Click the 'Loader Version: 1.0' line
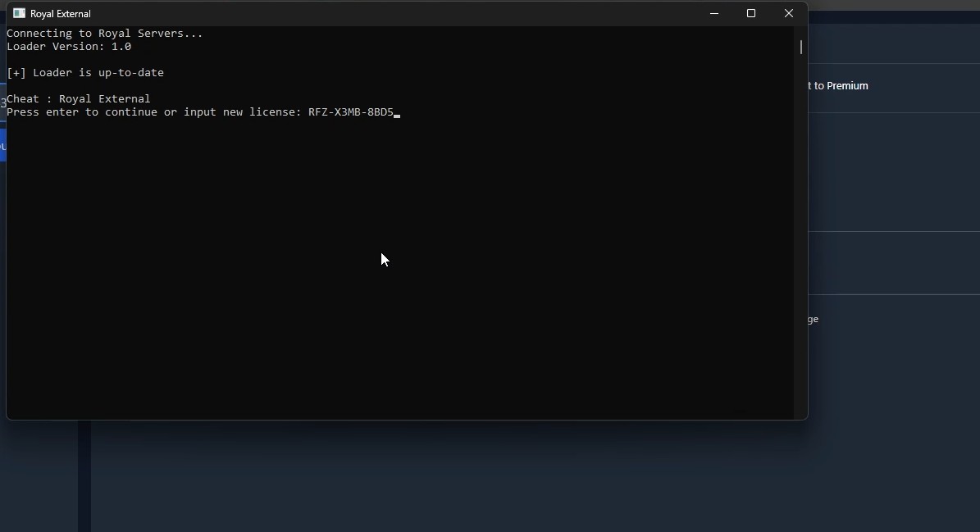980x532 pixels. click(x=69, y=46)
